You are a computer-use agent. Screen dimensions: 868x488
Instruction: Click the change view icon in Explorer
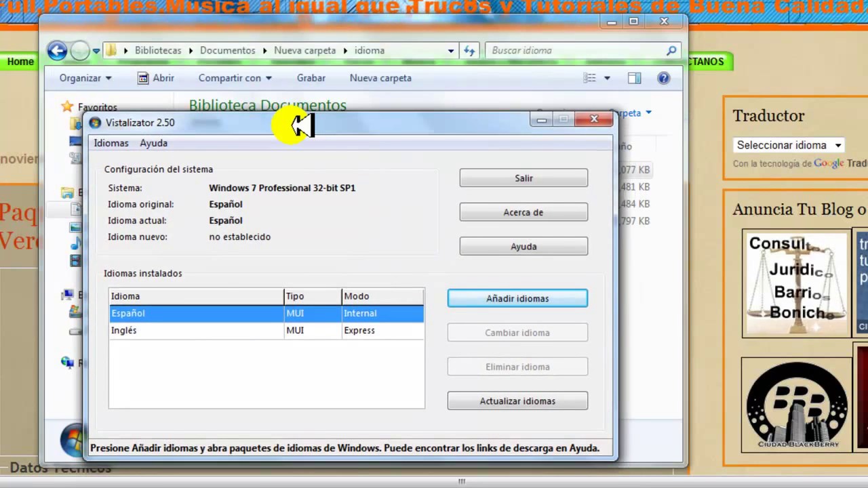590,78
